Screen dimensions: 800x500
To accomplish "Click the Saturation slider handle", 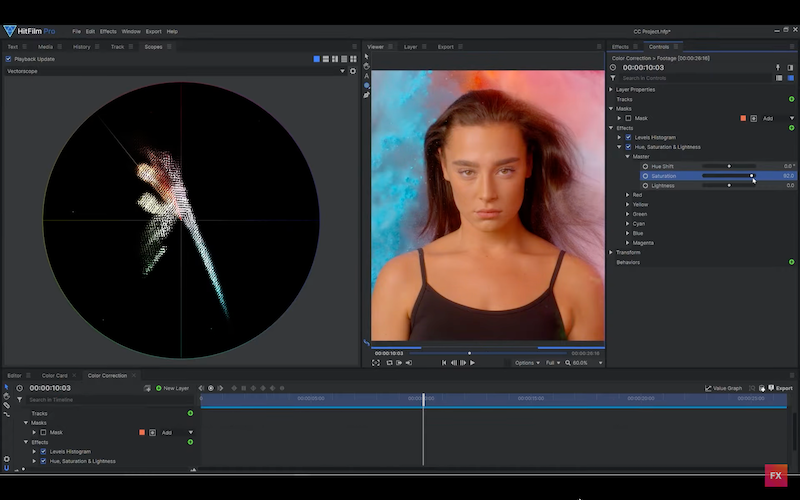I will click(752, 176).
